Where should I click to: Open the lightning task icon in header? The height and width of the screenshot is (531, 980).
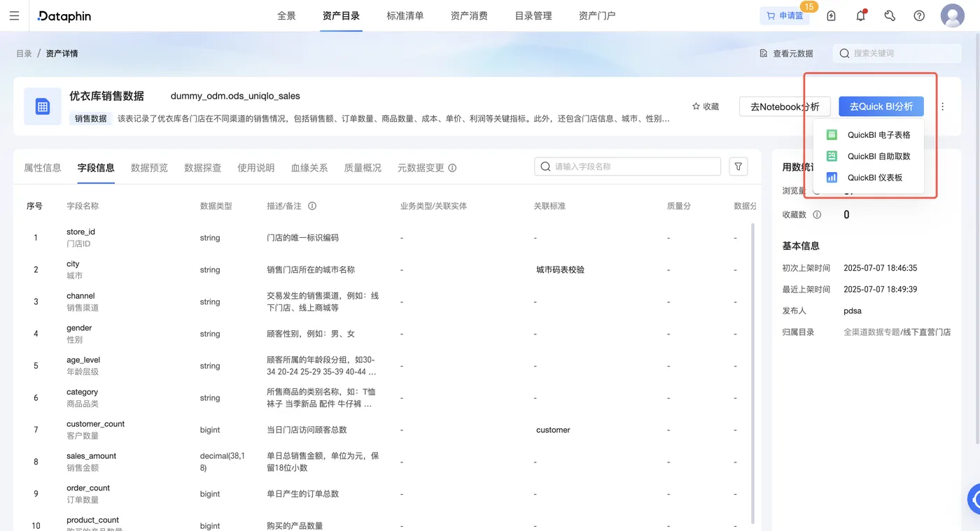[x=832, y=16]
